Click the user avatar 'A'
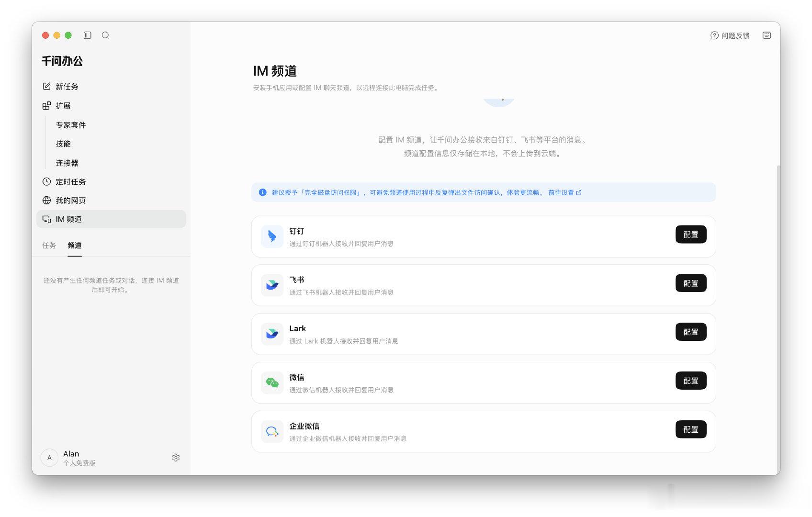This screenshot has width=812, height=517. coord(49,458)
